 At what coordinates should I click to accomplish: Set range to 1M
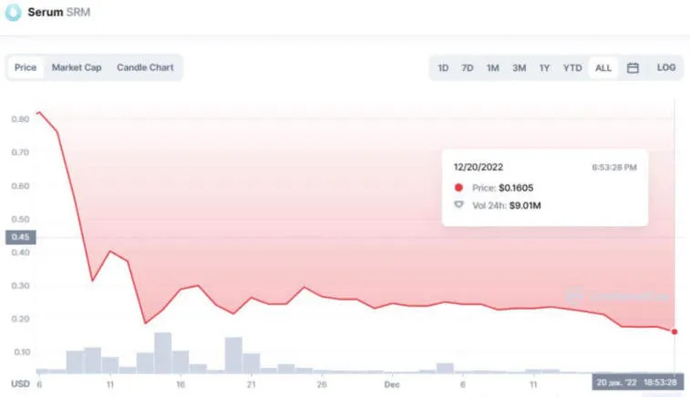tap(493, 68)
